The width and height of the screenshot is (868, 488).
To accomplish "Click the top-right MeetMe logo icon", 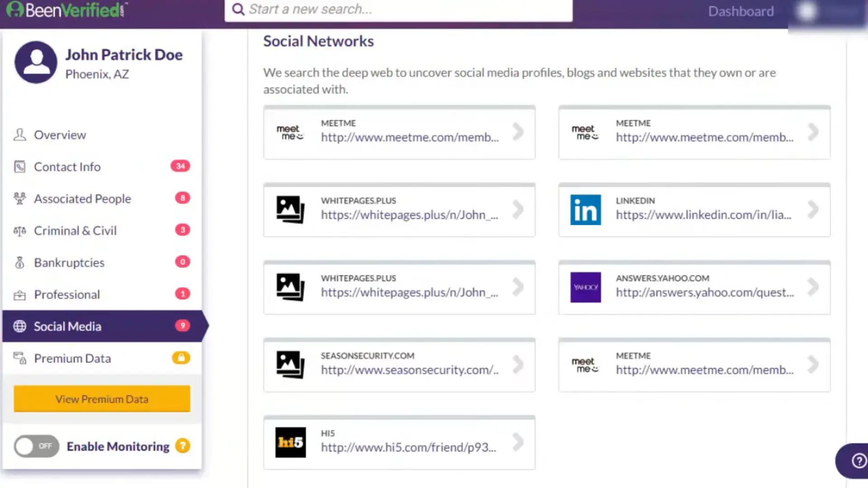I will (x=585, y=132).
